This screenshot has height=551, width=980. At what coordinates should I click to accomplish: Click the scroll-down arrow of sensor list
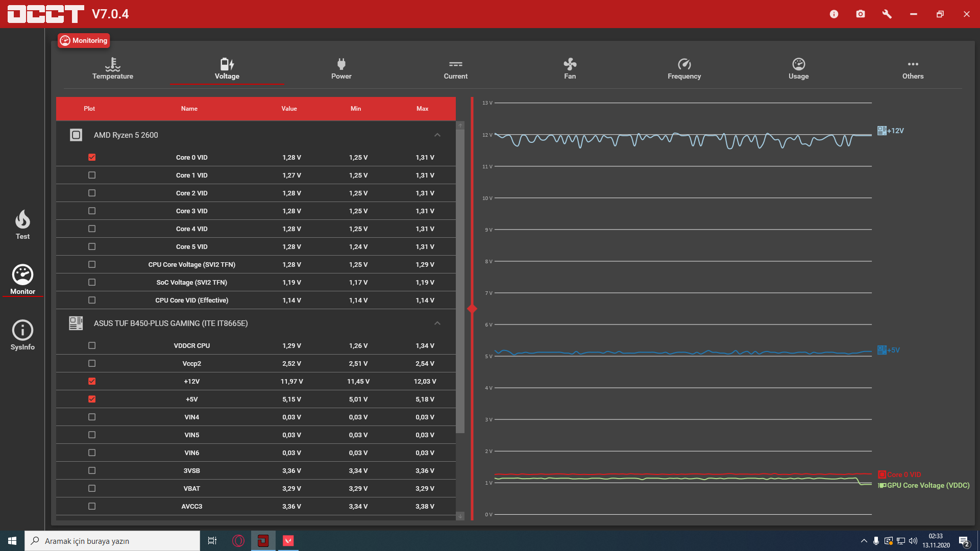click(460, 516)
